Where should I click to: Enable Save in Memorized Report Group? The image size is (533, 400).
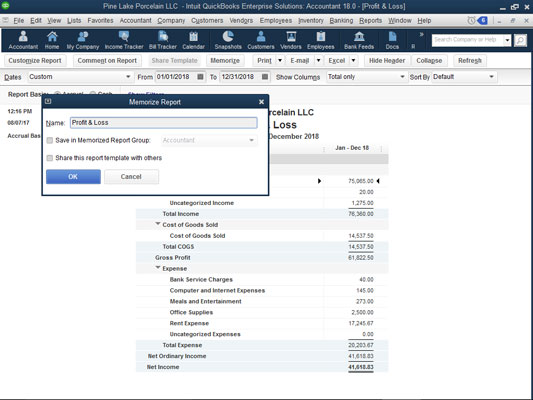50,140
